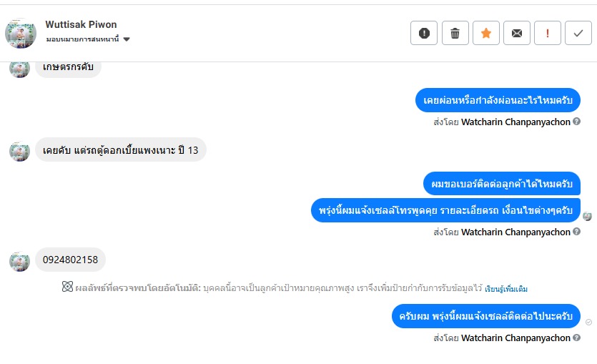Viewport: 597px width, 364px height.
Task: Mark conversation done with checkmark button
Action: pos(578,33)
